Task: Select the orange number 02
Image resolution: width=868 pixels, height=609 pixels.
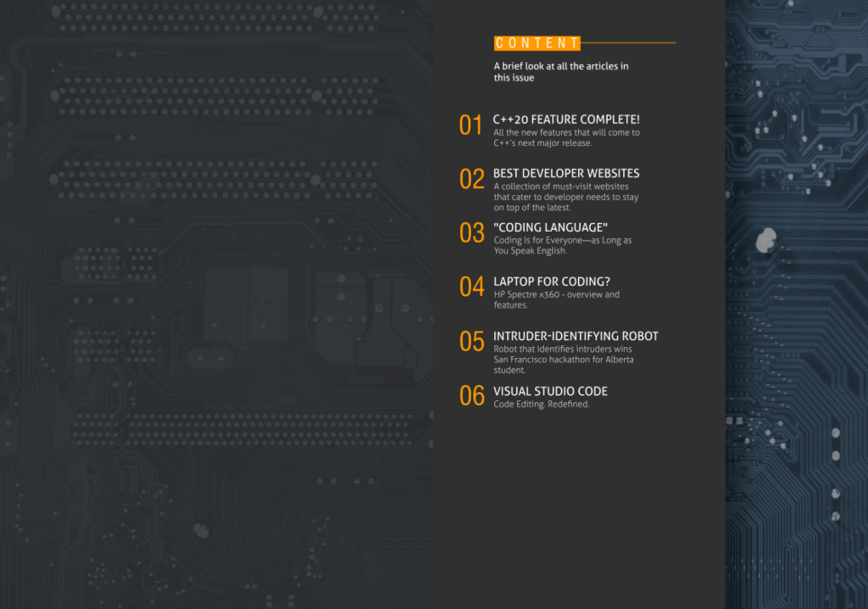Action: pyautogui.click(x=471, y=179)
